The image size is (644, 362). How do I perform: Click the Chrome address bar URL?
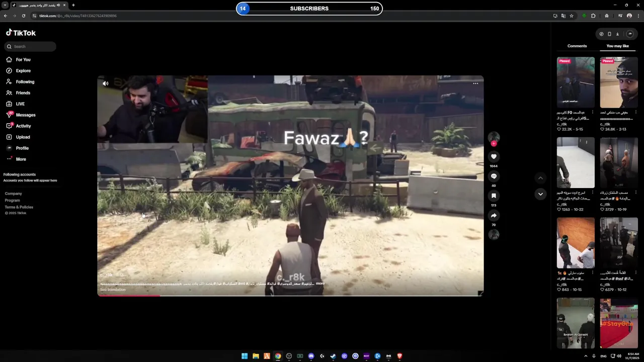pyautogui.click(x=78, y=16)
